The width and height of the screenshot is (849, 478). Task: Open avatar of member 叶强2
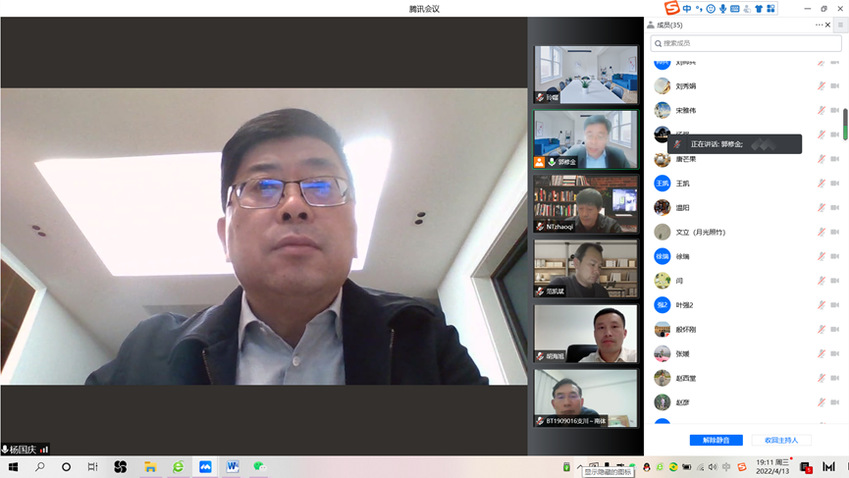tap(662, 305)
